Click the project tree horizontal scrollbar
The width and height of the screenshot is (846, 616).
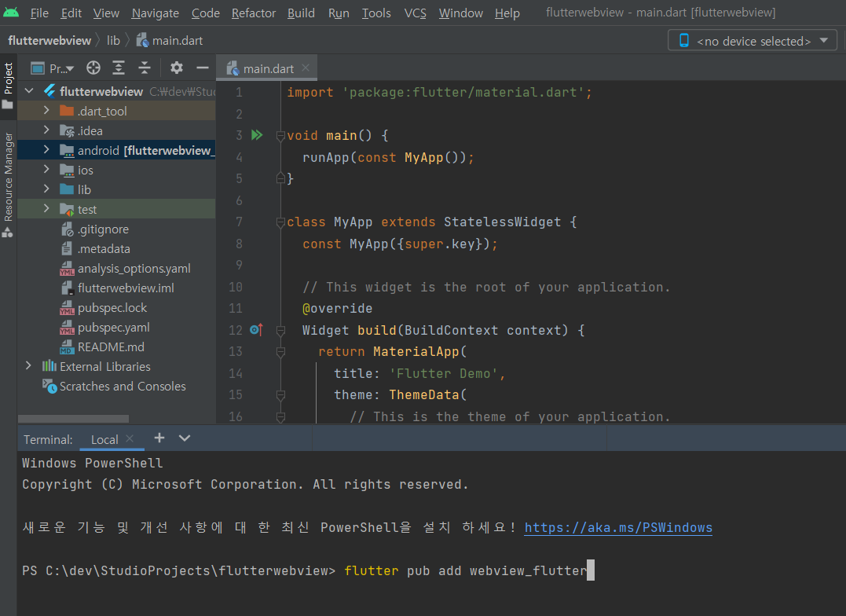pos(73,419)
